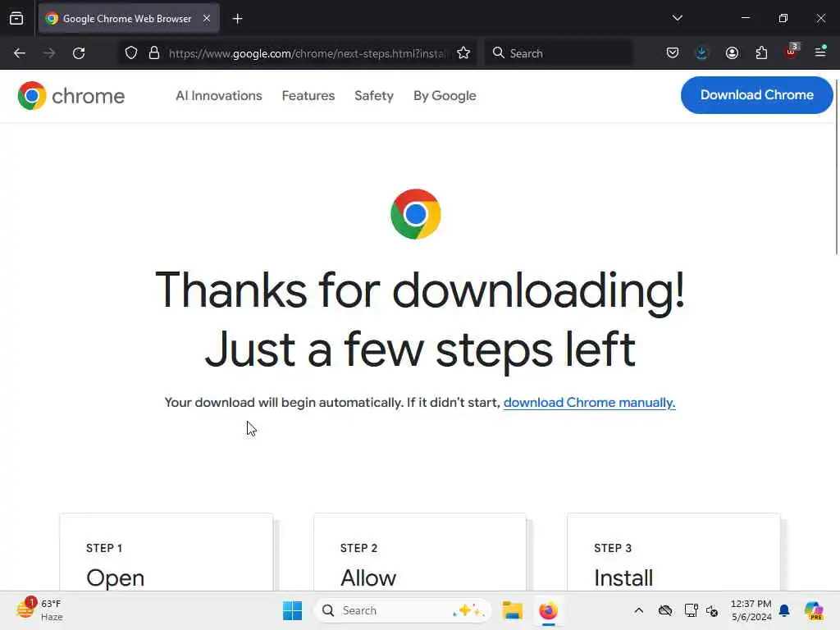This screenshot has width=840, height=630.
Task: Open the Features menu item
Action: 308,96
